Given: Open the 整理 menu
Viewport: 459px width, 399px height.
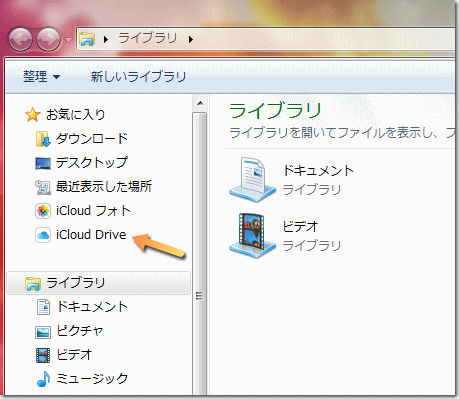Looking at the screenshot, I should [x=41, y=77].
